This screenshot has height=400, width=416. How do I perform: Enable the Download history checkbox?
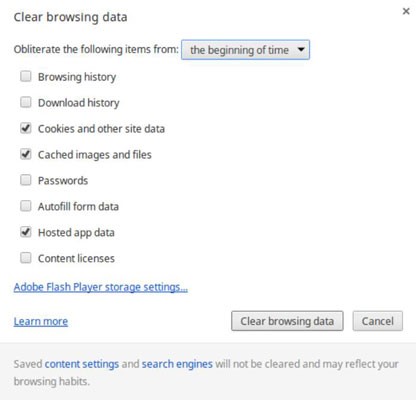[x=26, y=102]
